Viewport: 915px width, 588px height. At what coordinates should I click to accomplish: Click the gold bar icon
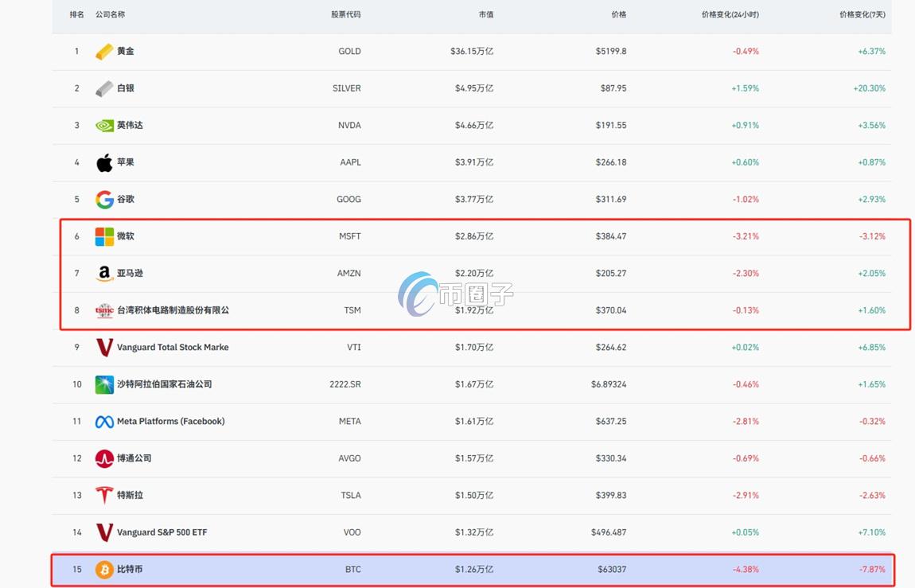pyautogui.click(x=104, y=52)
